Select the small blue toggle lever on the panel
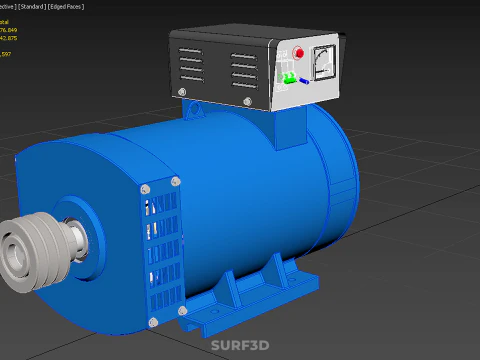The image size is (480, 360). coord(304,81)
